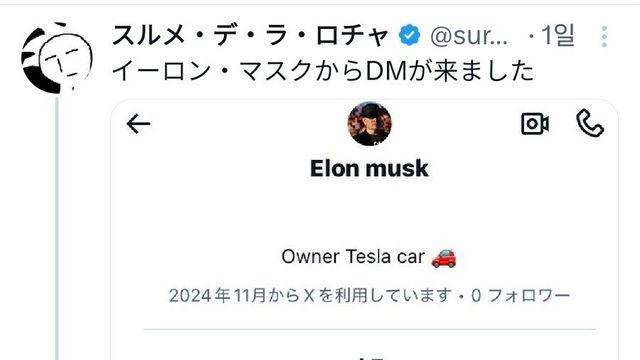Open profile of スルメ・デ・ラ・ロチャ
640x360 pixels.
coord(250,35)
